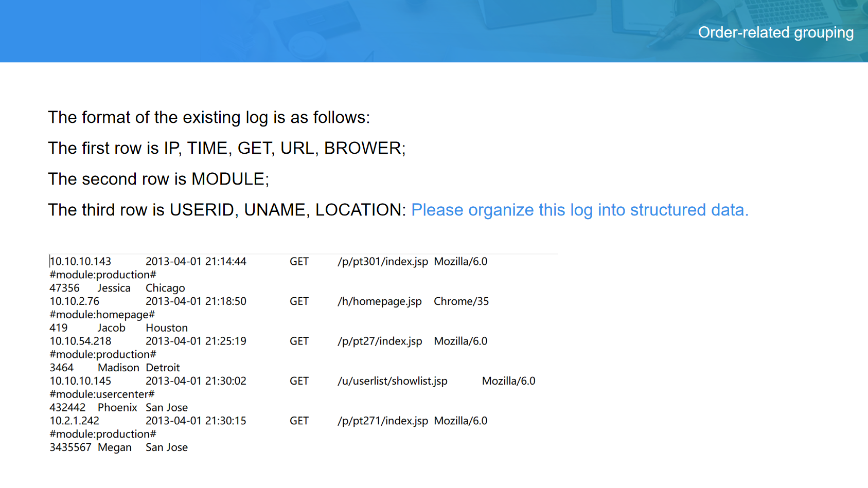
Task: Click the line describing the first row fields
Action: point(226,148)
